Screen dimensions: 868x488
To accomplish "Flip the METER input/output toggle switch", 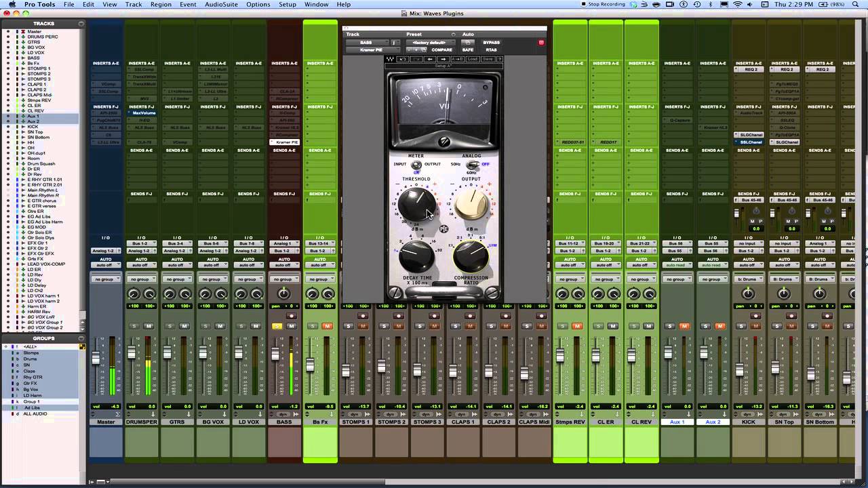I will tap(416, 165).
